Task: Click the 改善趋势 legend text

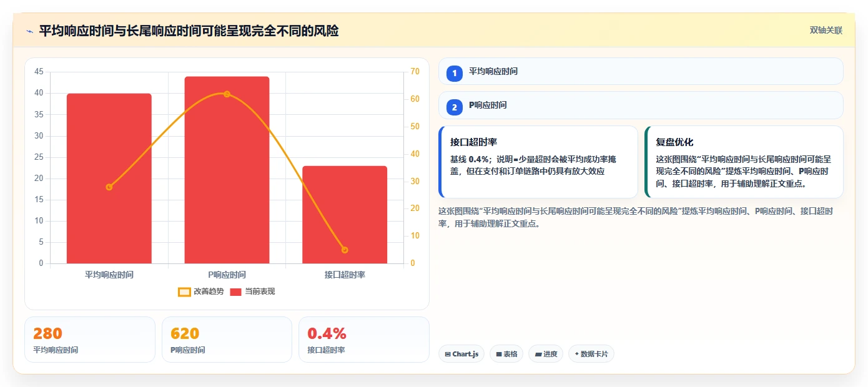Action: 209,291
